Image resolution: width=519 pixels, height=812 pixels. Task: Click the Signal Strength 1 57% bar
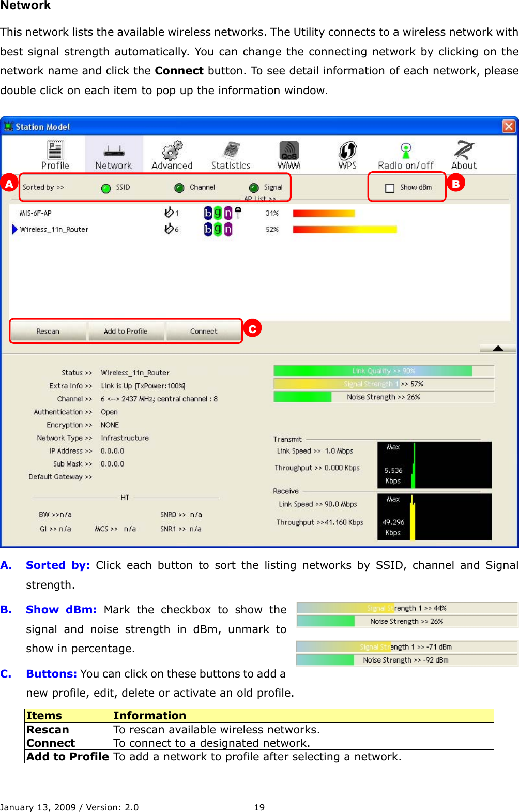pyautogui.click(x=384, y=384)
